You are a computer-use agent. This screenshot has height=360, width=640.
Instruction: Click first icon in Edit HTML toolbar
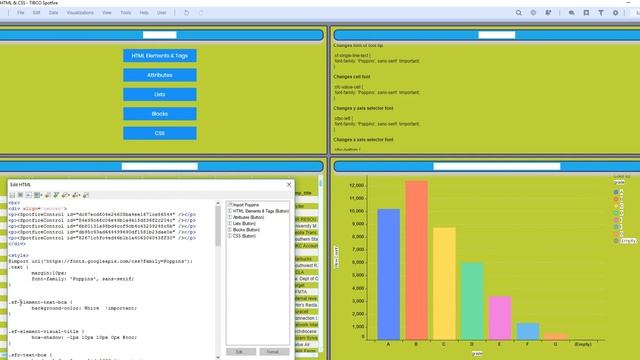pyautogui.click(x=12, y=195)
